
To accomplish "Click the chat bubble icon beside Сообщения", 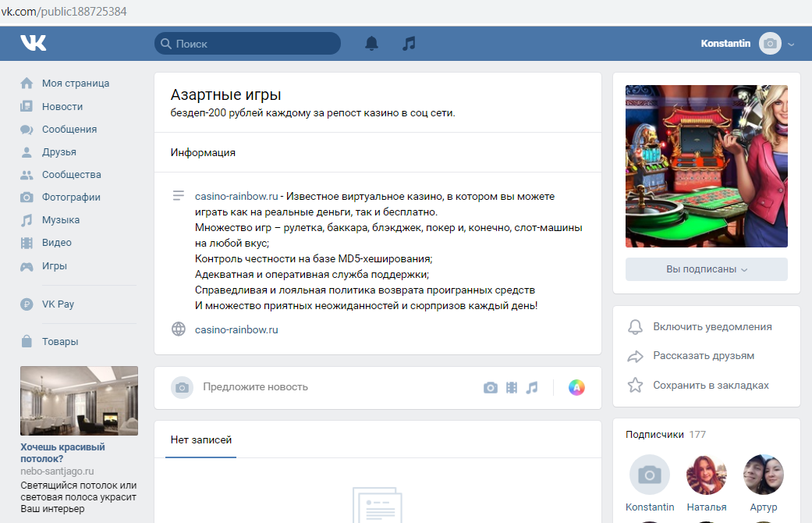I will point(27,130).
